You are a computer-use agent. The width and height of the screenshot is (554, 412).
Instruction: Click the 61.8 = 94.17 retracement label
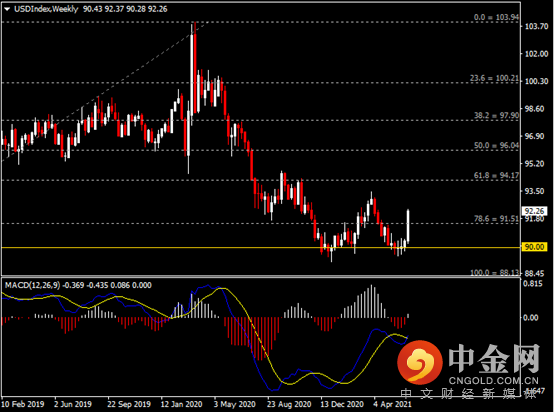pos(496,176)
